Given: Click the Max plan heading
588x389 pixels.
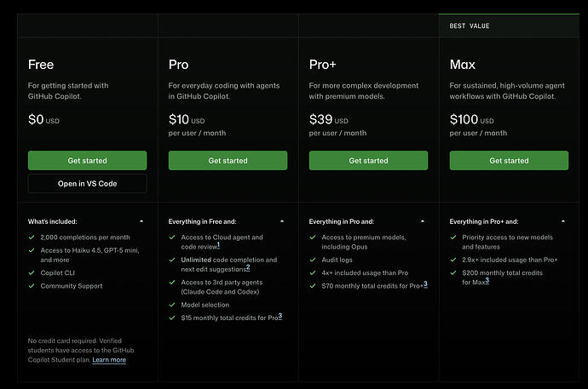Looking at the screenshot, I should tap(463, 65).
